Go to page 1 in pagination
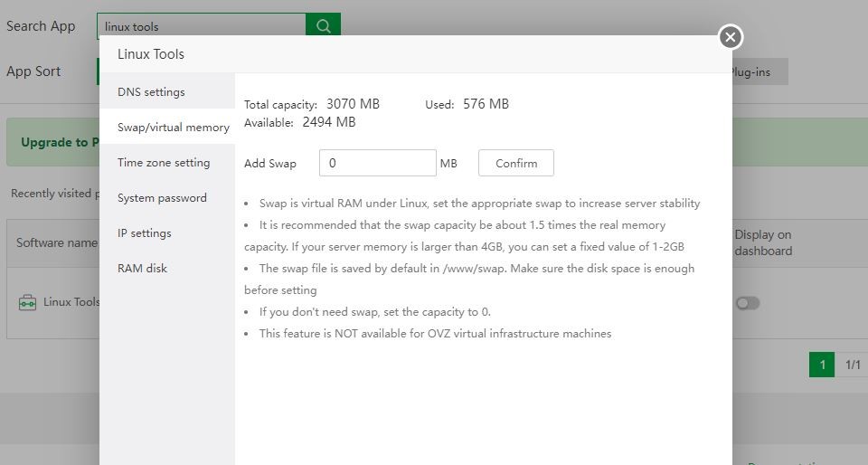 [822, 365]
